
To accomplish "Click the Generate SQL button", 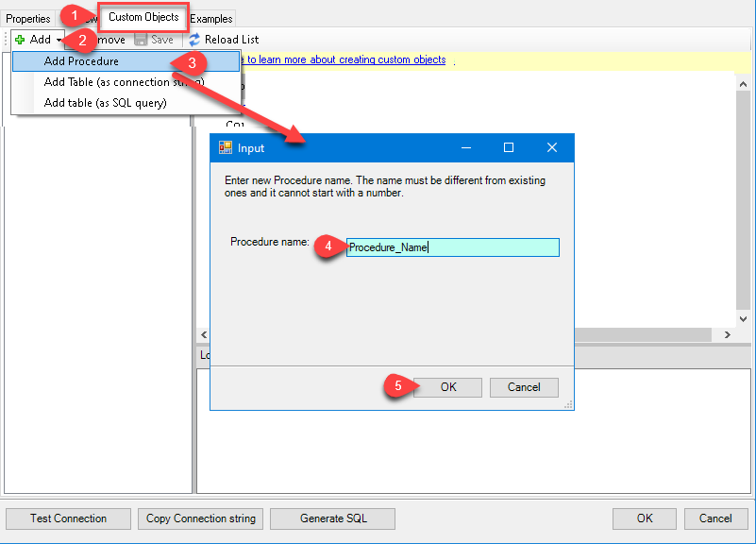I will (332, 518).
